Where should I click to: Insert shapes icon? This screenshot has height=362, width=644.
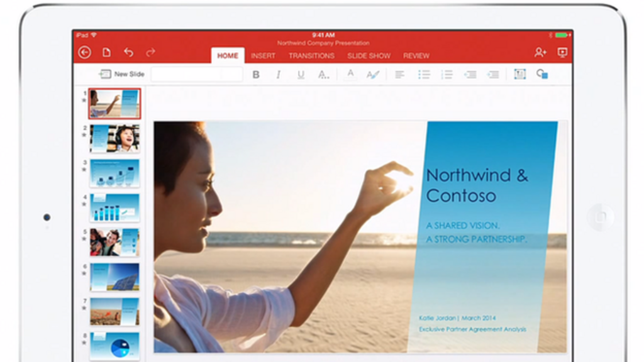[x=542, y=74]
